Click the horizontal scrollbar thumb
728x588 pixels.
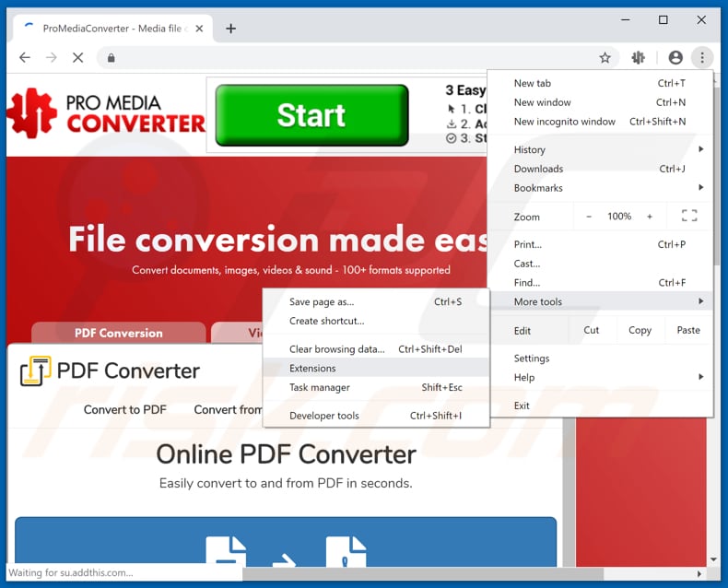(422, 574)
